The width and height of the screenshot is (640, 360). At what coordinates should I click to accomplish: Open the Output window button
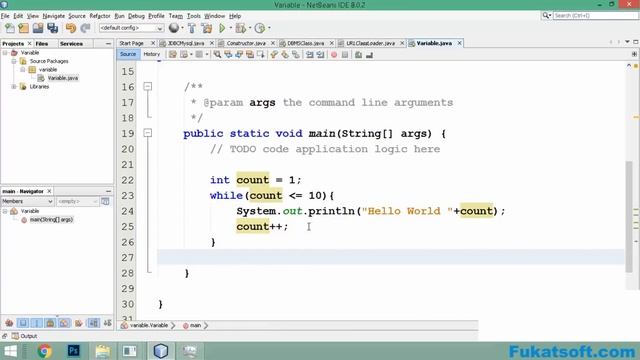point(24,336)
